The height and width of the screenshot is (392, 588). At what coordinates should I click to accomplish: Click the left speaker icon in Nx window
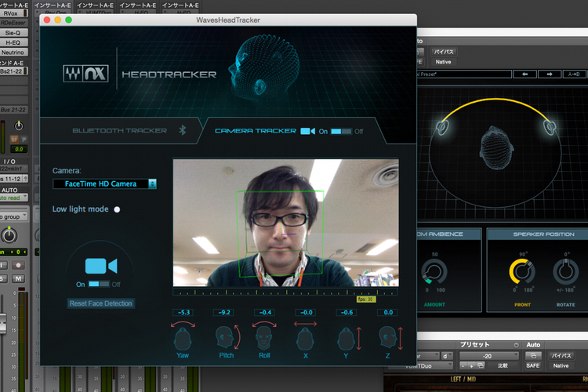click(x=442, y=127)
